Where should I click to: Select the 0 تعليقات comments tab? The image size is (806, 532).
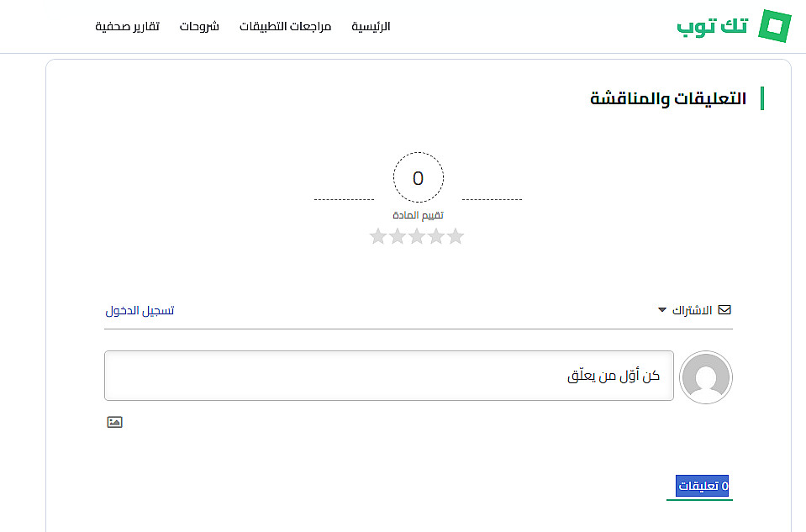click(702, 486)
